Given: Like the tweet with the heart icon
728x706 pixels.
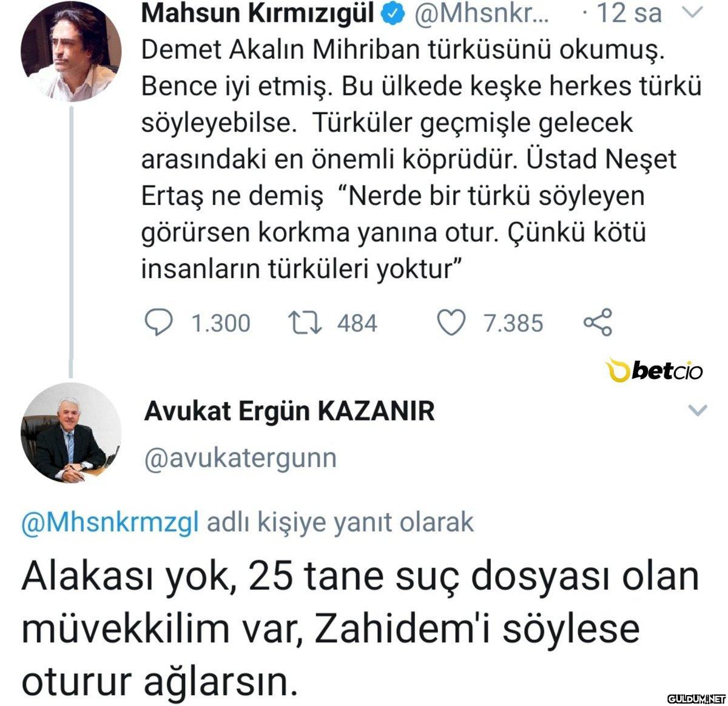Looking at the screenshot, I should 451,323.
